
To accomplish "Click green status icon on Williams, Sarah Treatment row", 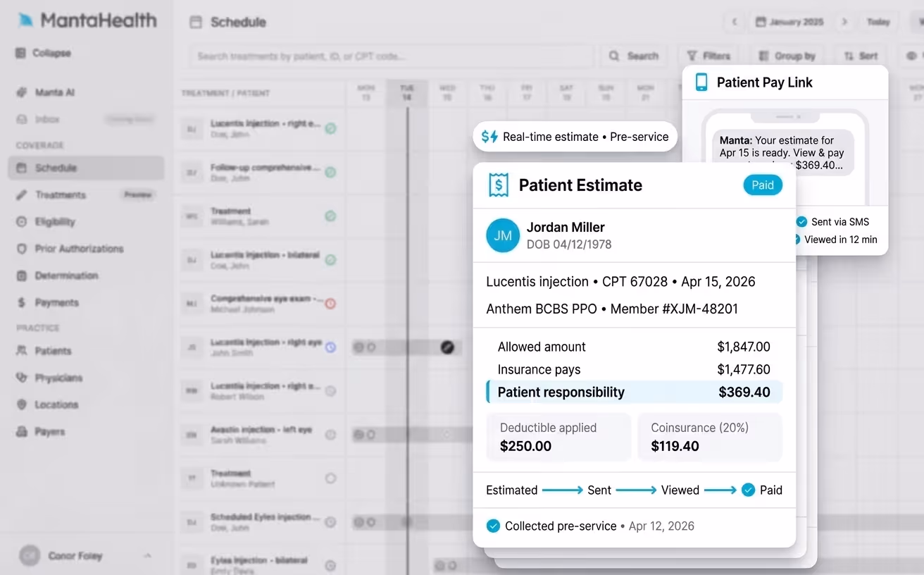I will coord(330,216).
